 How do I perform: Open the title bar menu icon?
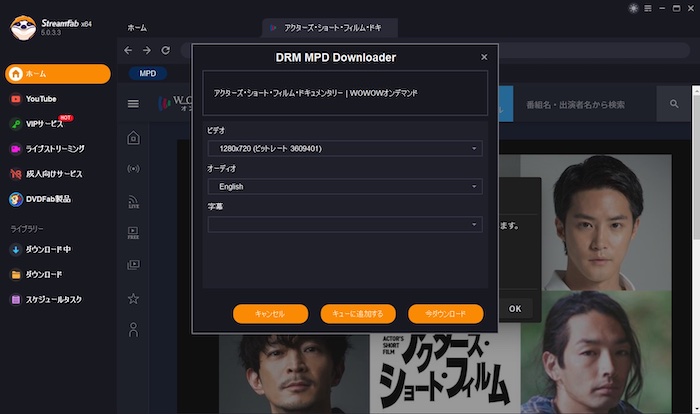[x=648, y=8]
